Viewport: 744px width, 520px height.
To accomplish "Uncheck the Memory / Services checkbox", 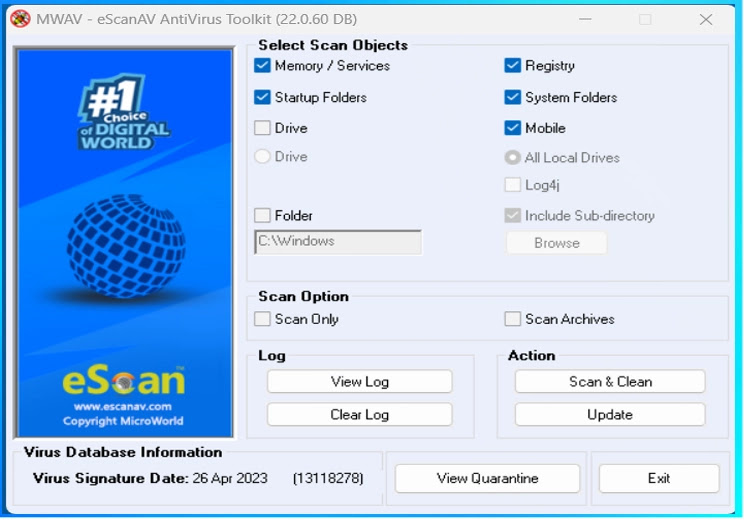I will (x=262, y=65).
